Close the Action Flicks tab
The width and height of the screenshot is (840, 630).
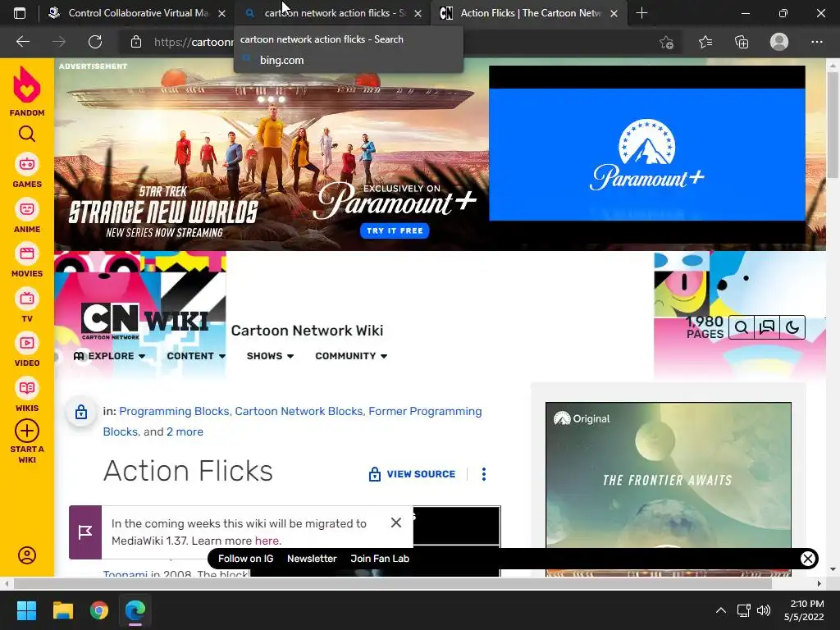pos(614,13)
